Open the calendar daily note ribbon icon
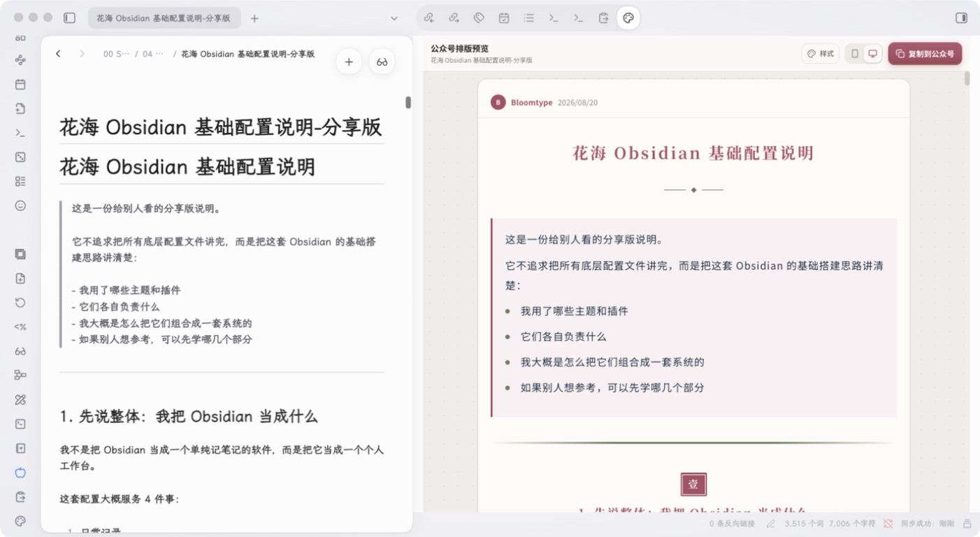 click(x=20, y=84)
